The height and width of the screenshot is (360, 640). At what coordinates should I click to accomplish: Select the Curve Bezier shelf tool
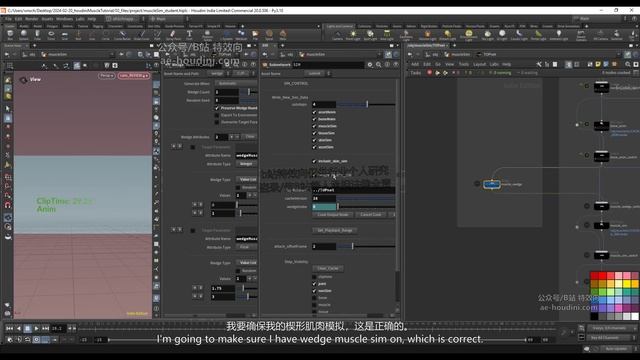click(122, 35)
